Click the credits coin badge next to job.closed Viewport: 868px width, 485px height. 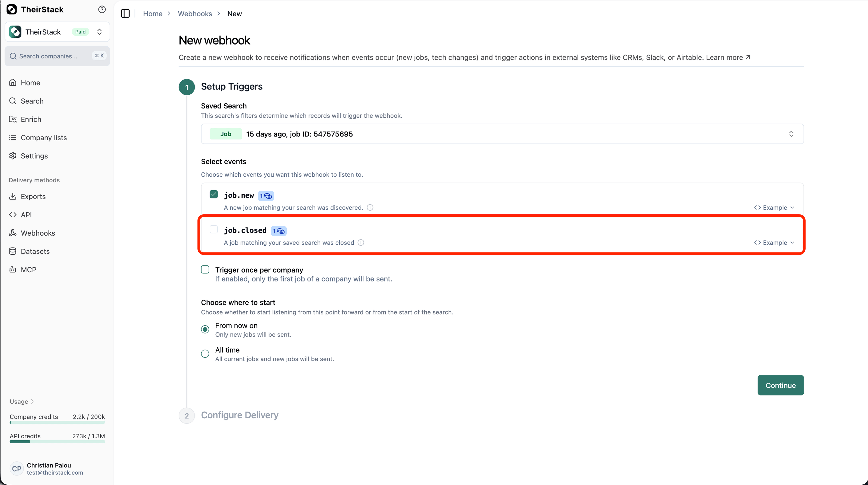tap(279, 231)
